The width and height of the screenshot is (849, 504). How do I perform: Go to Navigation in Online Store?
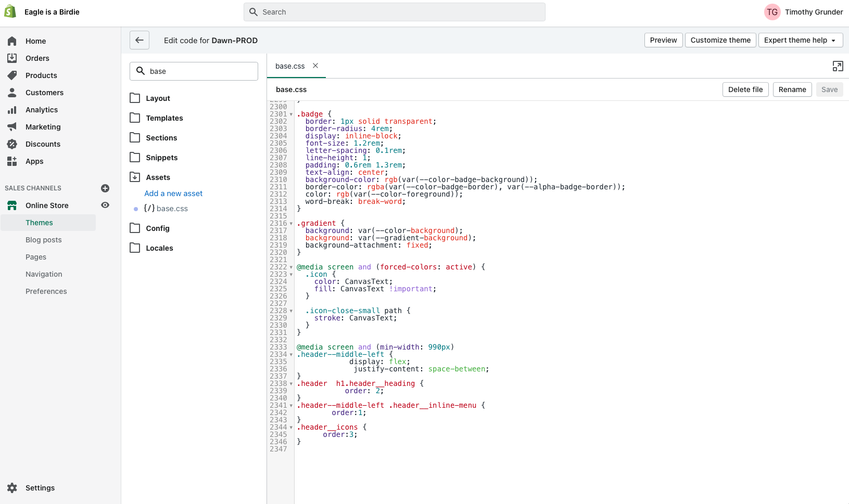44,274
